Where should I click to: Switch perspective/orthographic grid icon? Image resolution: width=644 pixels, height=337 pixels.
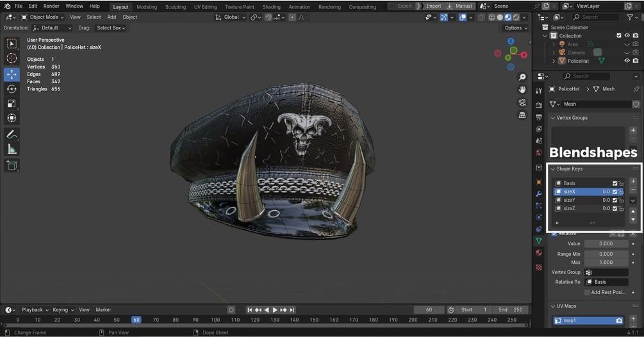(522, 115)
